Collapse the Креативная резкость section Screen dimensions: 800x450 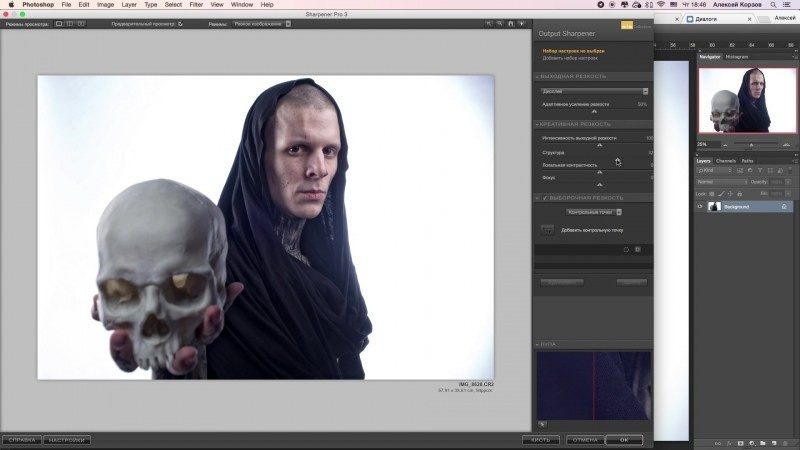coord(537,124)
